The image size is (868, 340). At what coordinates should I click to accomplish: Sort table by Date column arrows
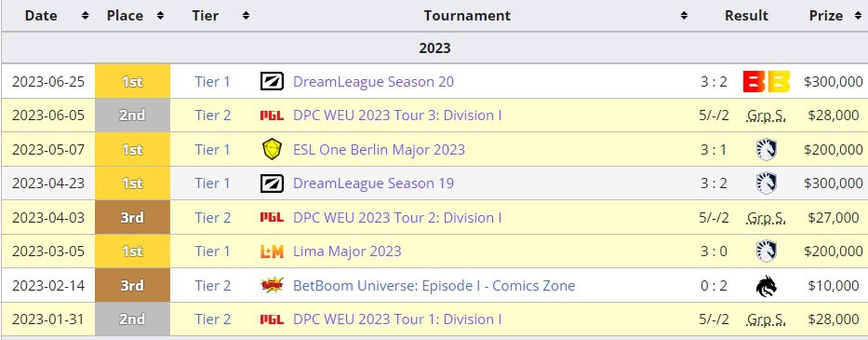85,16
